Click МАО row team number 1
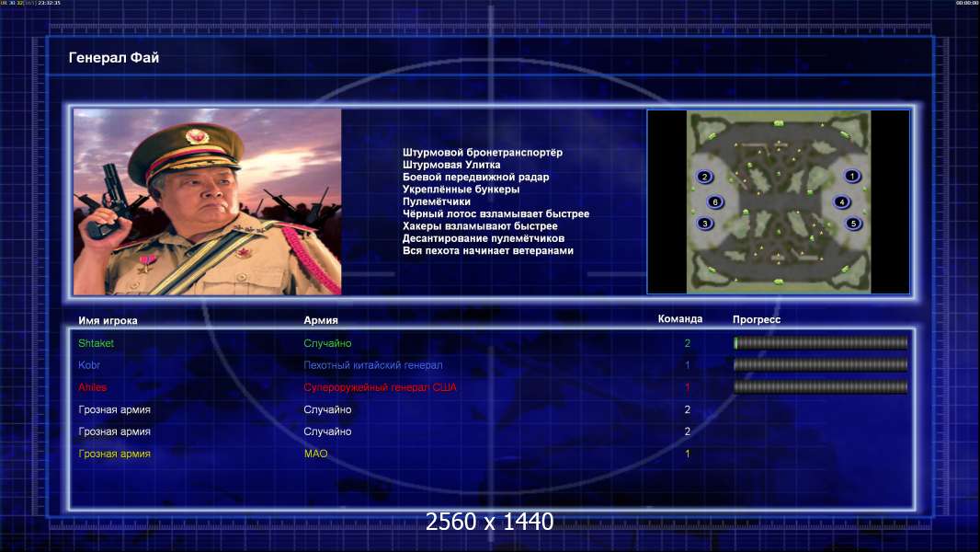Image resolution: width=980 pixels, height=552 pixels. coord(688,454)
